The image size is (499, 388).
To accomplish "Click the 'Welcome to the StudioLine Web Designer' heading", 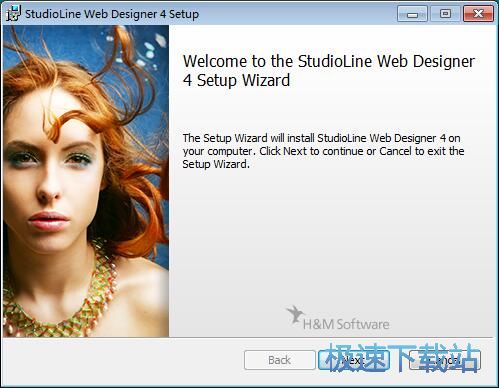I will tap(329, 71).
